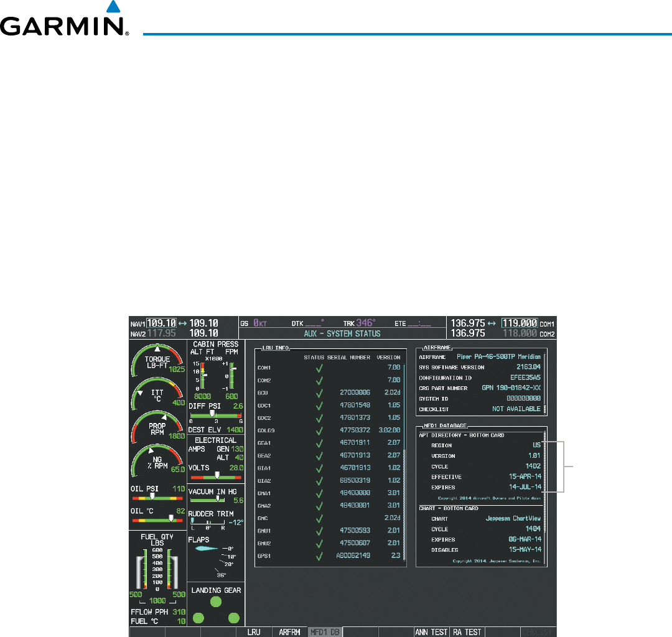Click the AIRFRAME box scrollbar
Screen dimensions: 672x637
(544, 383)
